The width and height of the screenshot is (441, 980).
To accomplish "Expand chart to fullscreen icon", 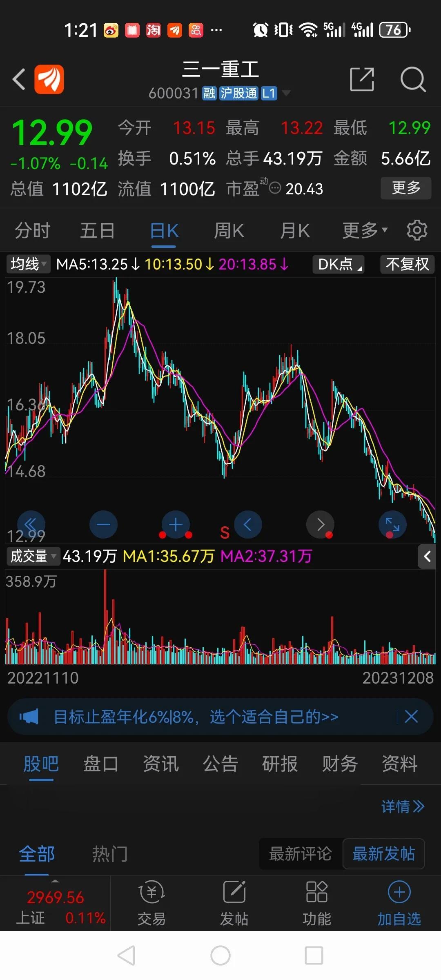I will pyautogui.click(x=392, y=525).
